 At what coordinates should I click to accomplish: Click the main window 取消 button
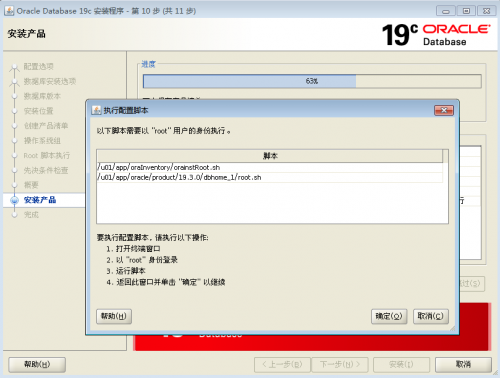[463, 364]
